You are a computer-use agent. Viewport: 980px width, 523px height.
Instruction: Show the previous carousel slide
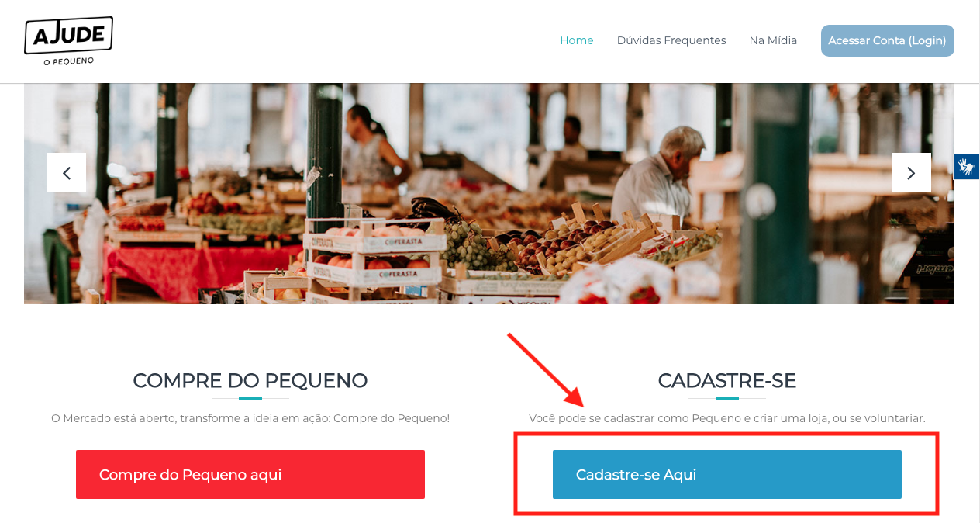(67, 172)
